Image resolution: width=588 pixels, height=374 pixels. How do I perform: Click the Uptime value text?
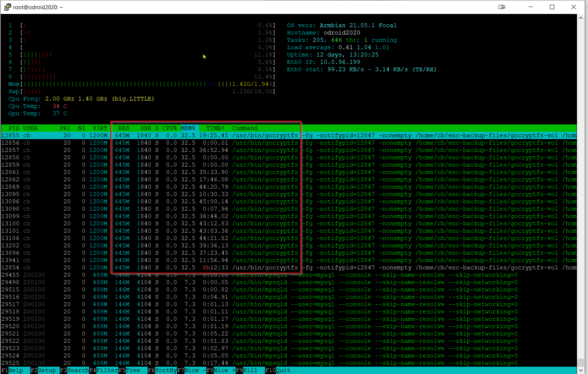pos(348,55)
